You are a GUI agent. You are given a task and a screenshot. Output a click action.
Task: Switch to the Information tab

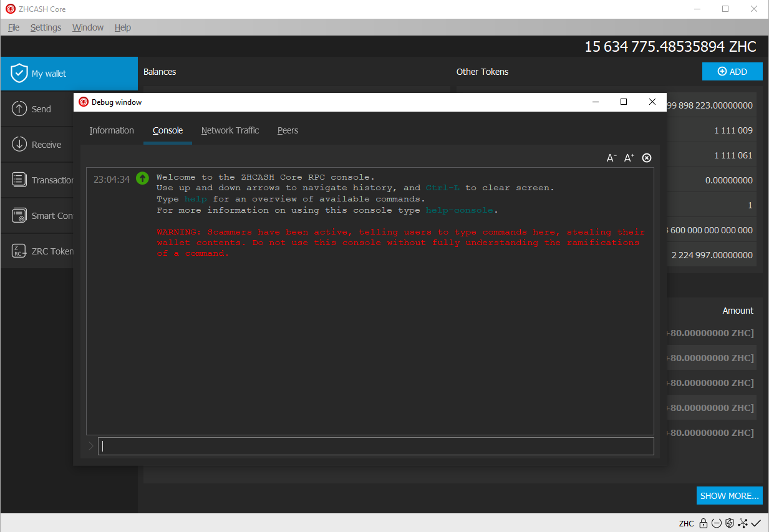coord(112,130)
